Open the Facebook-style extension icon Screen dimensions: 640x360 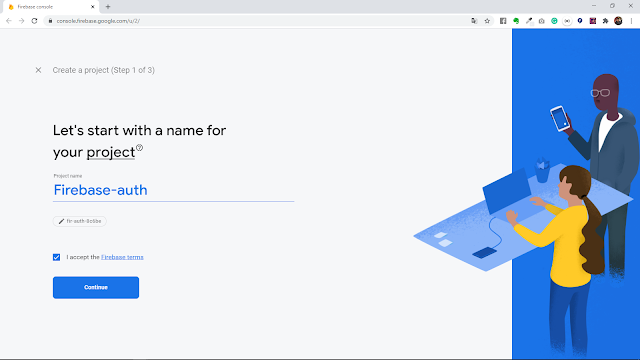(503, 21)
